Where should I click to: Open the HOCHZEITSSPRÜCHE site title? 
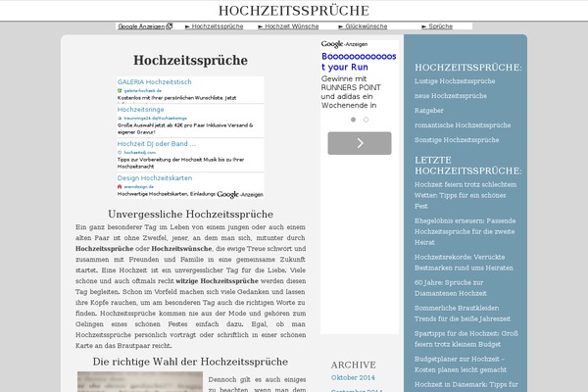[294, 11]
